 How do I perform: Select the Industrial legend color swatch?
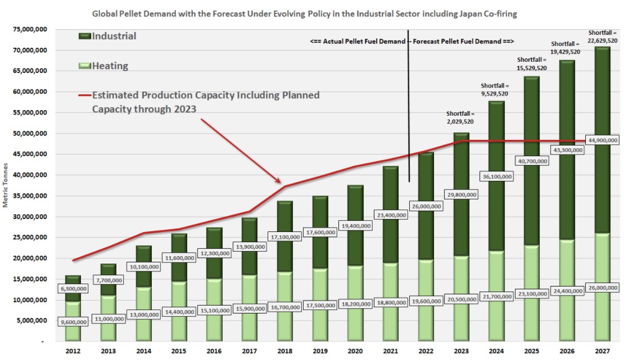click(x=85, y=36)
